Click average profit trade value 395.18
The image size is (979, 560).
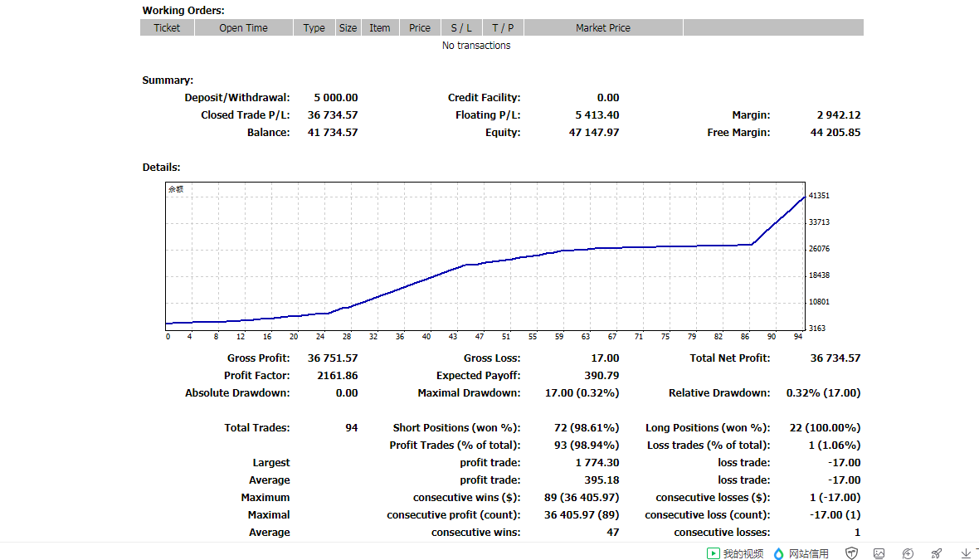pyautogui.click(x=602, y=480)
